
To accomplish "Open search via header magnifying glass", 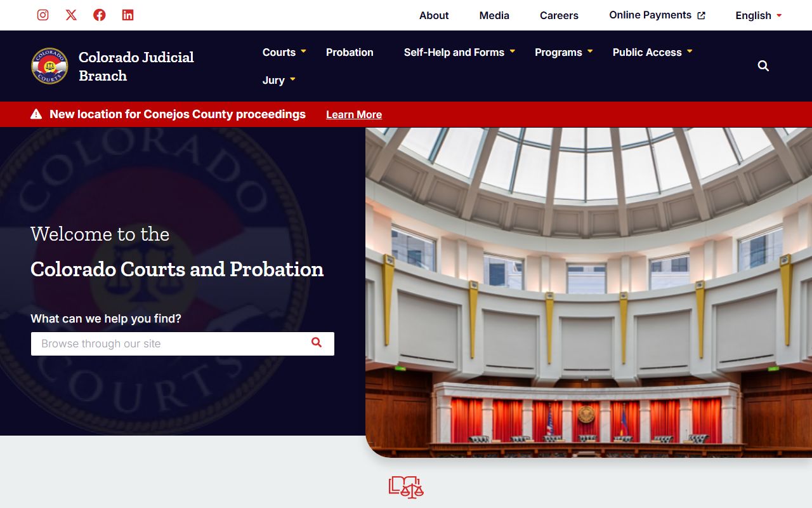I will pos(763,66).
